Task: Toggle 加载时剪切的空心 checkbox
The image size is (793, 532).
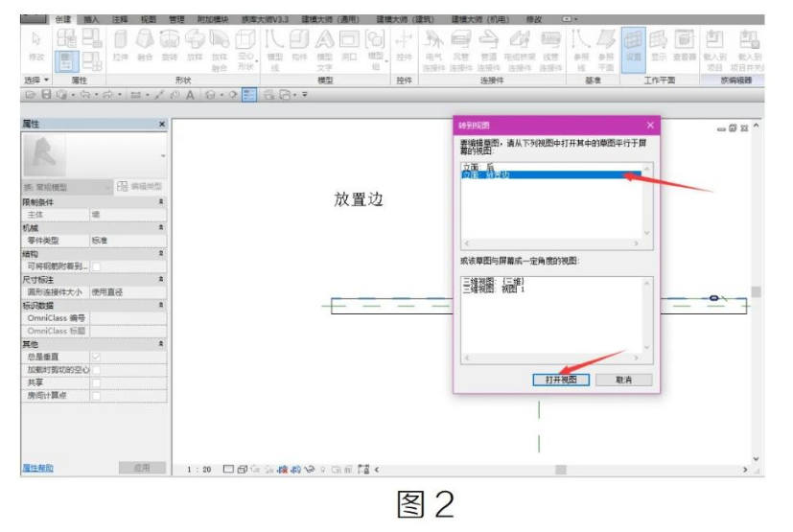Action: click(x=97, y=370)
